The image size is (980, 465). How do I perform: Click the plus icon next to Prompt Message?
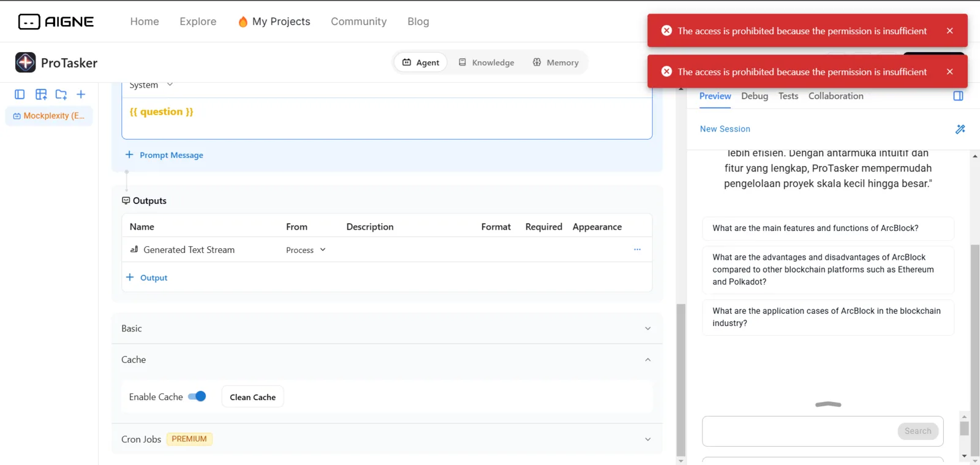coord(129,154)
